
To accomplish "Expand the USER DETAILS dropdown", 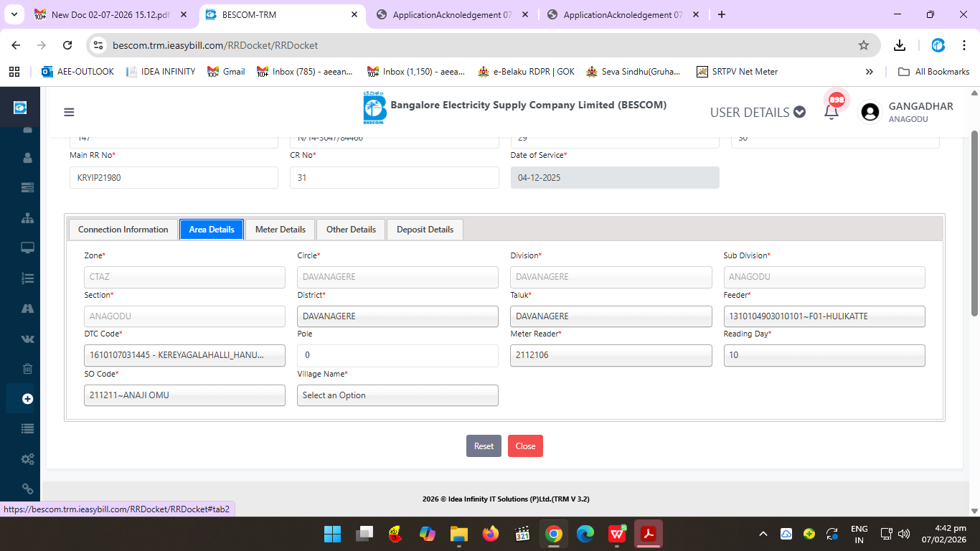I will pyautogui.click(x=757, y=112).
